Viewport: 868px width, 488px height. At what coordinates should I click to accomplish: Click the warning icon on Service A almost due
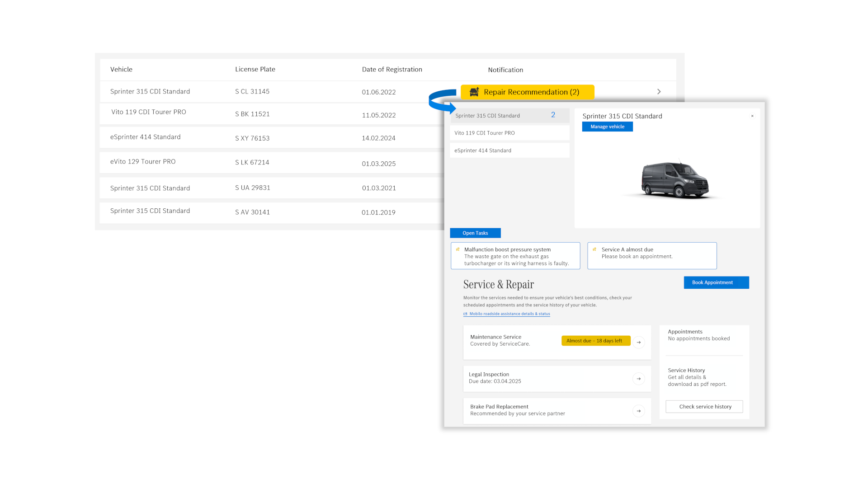(x=595, y=249)
